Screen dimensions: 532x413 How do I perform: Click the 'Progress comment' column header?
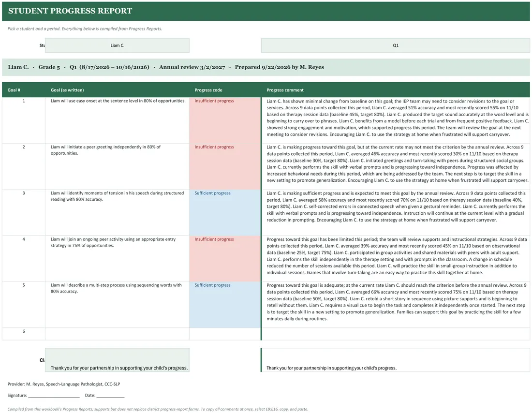pos(285,90)
